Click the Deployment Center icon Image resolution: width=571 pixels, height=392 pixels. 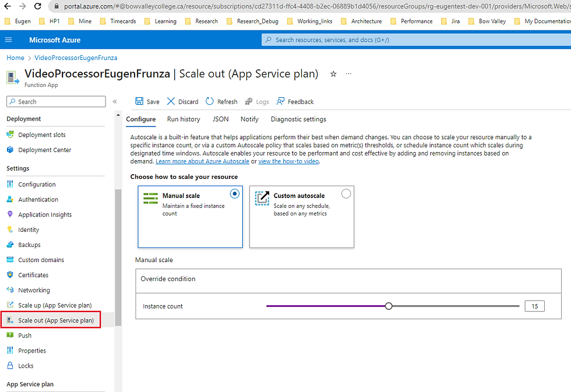click(10, 150)
